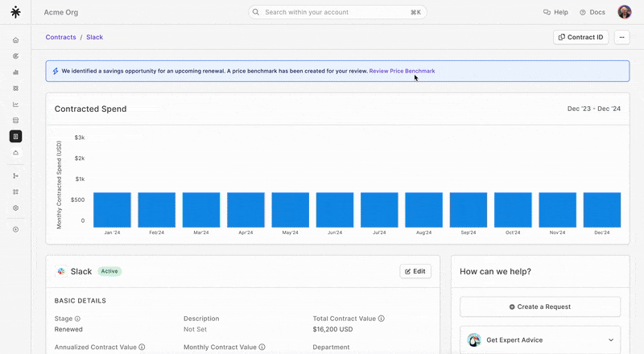
Task: Open the bar chart icon in sidebar
Action: pos(15,72)
